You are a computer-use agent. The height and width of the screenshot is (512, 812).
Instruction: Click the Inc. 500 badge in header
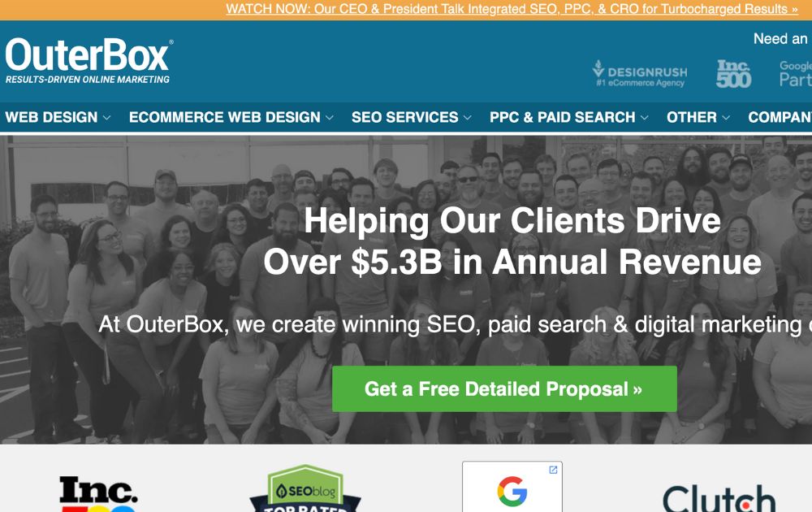tap(733, 74)
